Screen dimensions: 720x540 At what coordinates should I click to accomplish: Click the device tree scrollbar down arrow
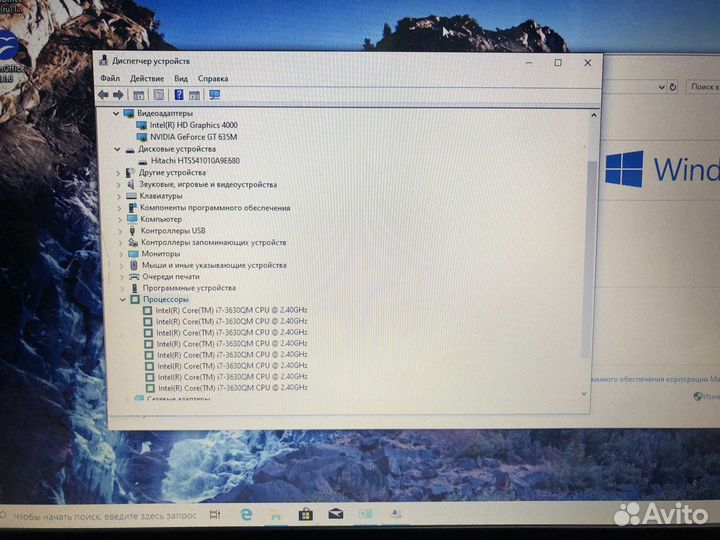pos(584,394)
